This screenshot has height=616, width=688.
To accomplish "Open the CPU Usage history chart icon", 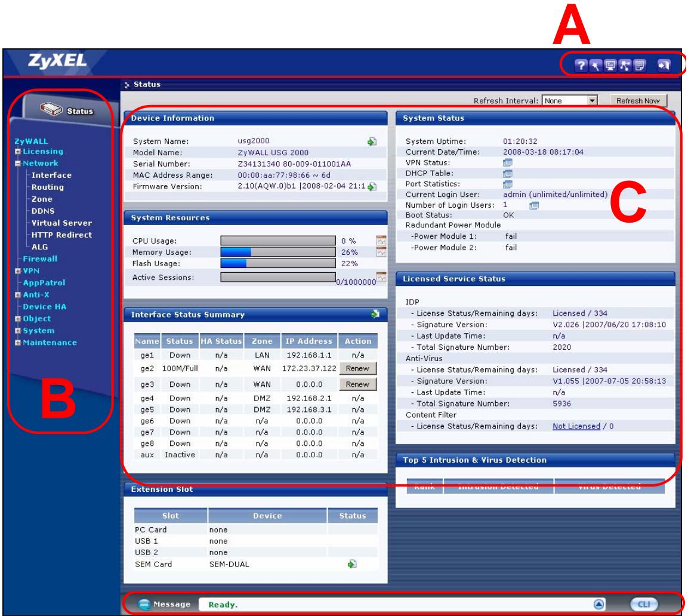I will pyautogui.click(x=381, y=241).
